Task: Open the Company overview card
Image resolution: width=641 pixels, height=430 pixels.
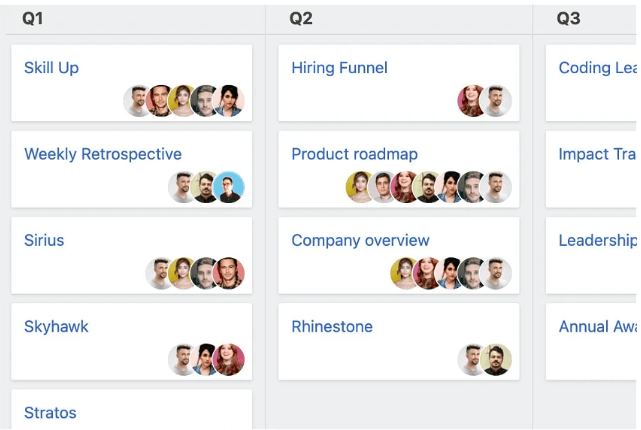Action: coord(360,240)
